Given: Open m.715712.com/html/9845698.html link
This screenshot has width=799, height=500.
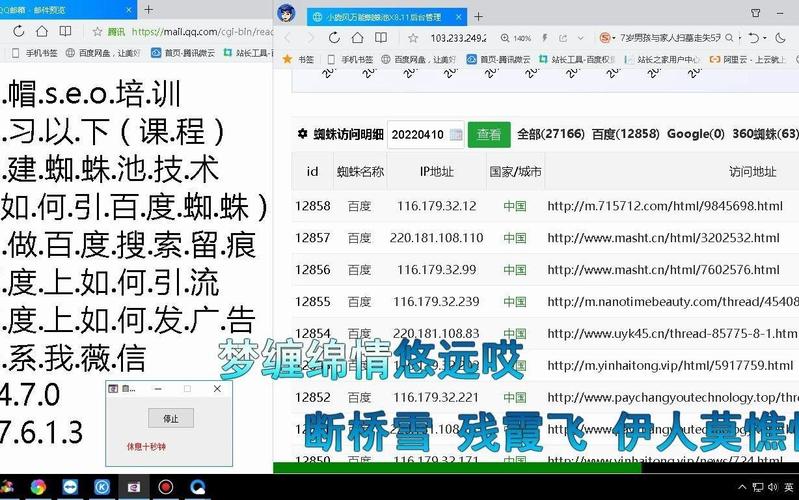Looking at the screenshot, I should pos(664,206).
